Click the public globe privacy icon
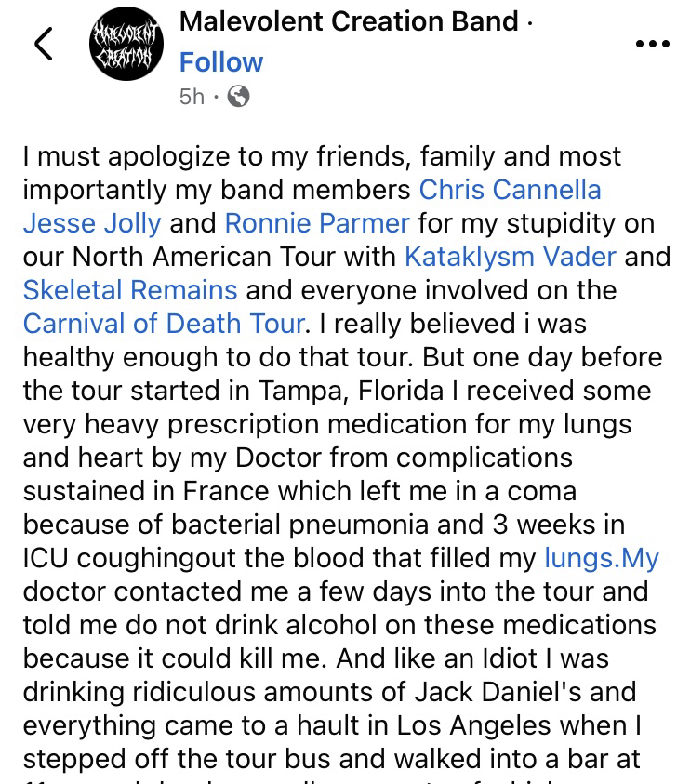Screen dimensions: 677x784 tap(238, 96)
